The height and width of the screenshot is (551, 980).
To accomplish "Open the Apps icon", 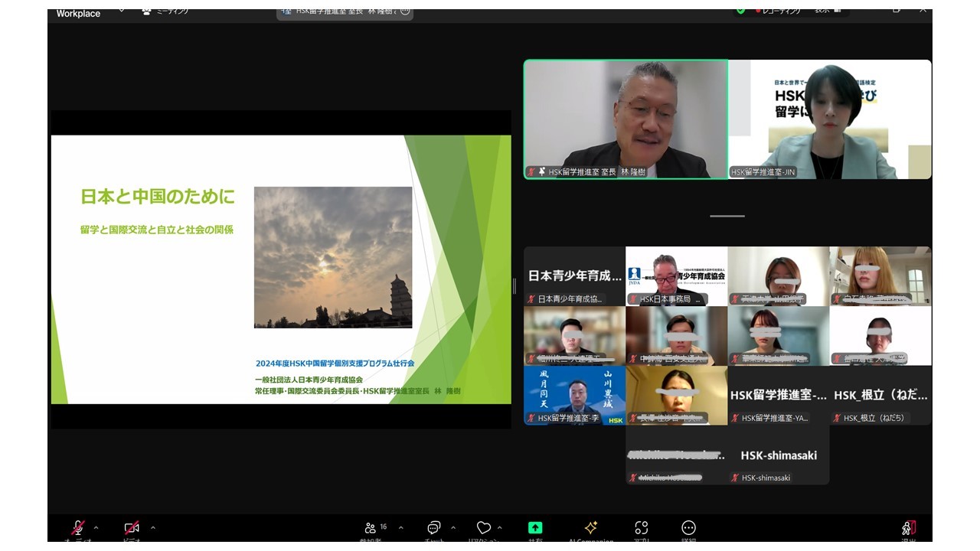I will pos(642,528).
